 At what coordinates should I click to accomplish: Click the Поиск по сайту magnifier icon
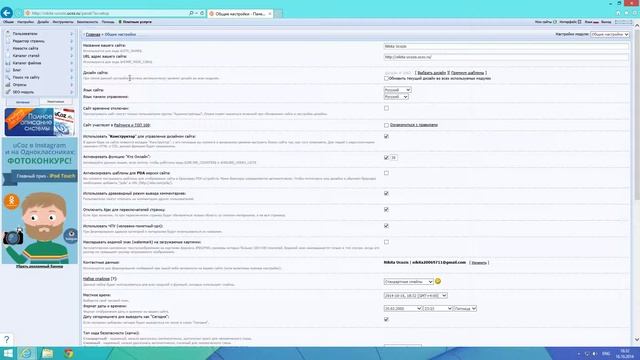click(8, 77)
